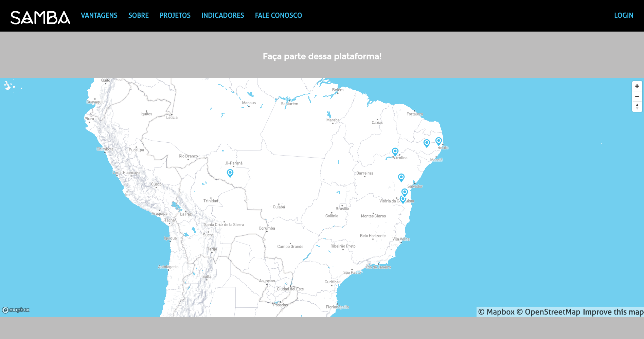Zoom in the map with plus button
This screenshot has height=339, width=644.
(x=637, y=86)
